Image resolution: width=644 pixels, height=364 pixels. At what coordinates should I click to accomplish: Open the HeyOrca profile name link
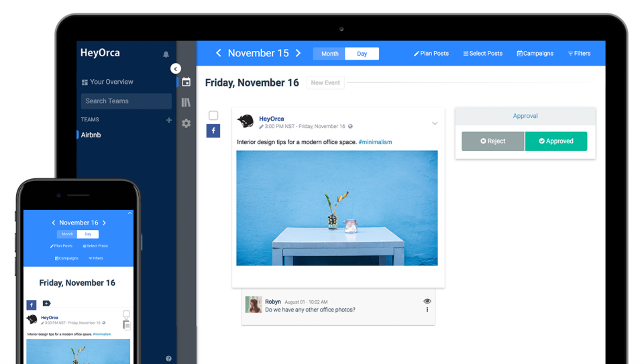click(x=272, y=119)
